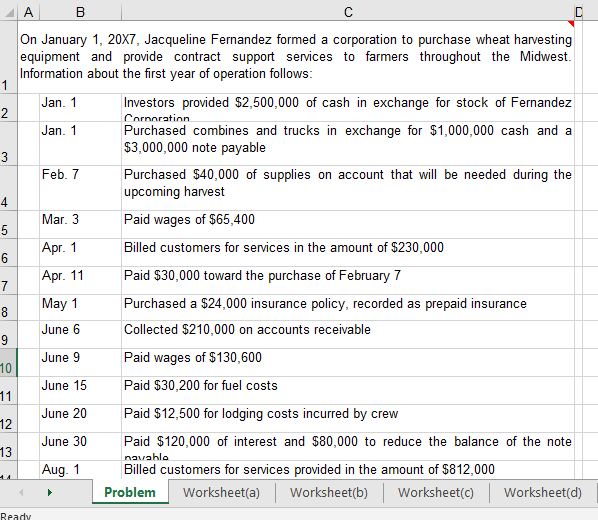
Task: Click the 'Aug. 1' date cell
Action: (x=80, y=470)
